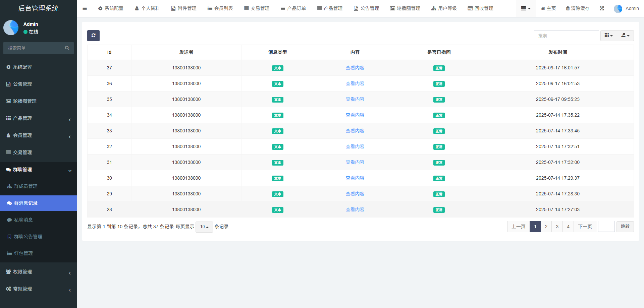The image size is (644, 308).
Task: Click 下一页 pagination button
Action: 585,227
